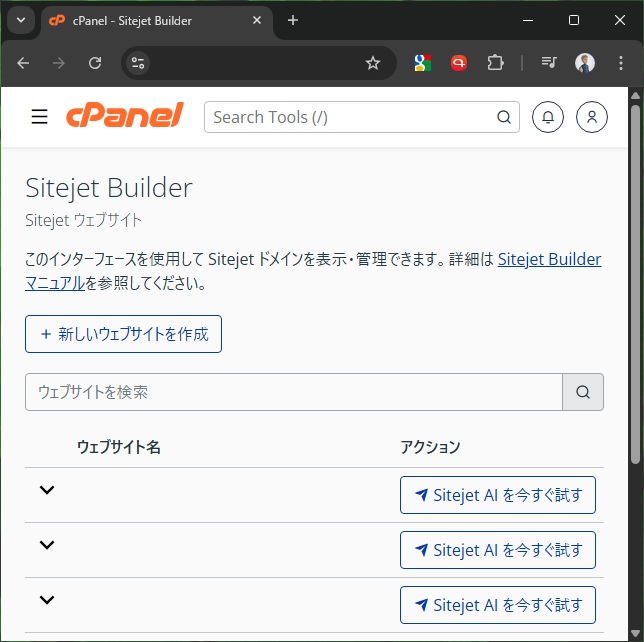The height and width of the screenshot is (642, 644).
Task: Bookmark this page with the star icon
Action: (373, 63)
